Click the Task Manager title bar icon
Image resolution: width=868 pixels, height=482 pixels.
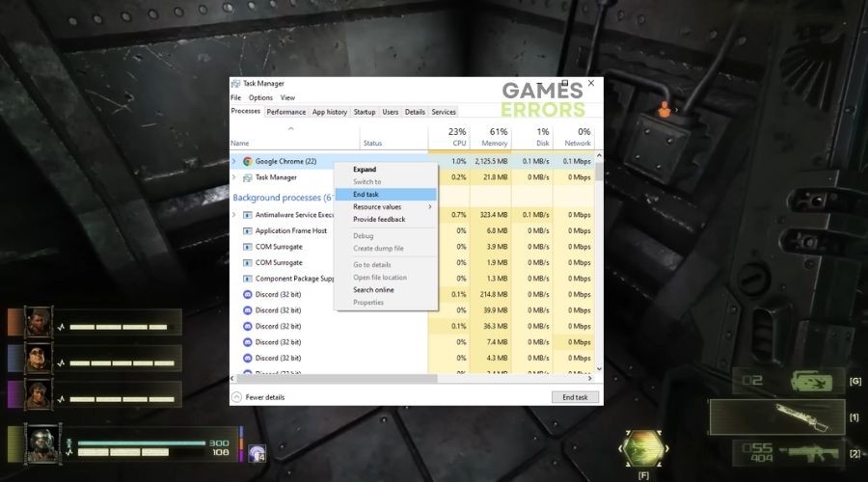click(x=236, y=84)
